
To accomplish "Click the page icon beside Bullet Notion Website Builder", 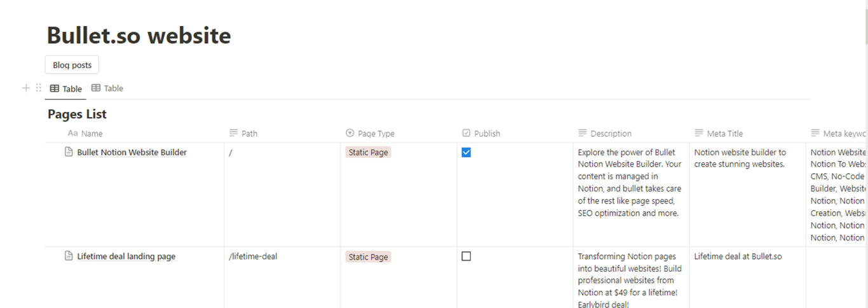I will 69,152.
